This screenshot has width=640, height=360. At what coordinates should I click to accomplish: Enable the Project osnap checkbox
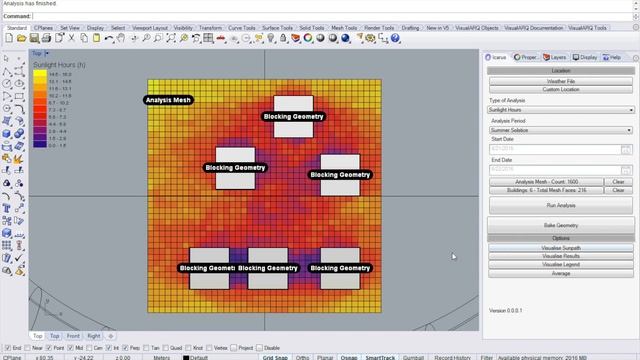[233, 348]
